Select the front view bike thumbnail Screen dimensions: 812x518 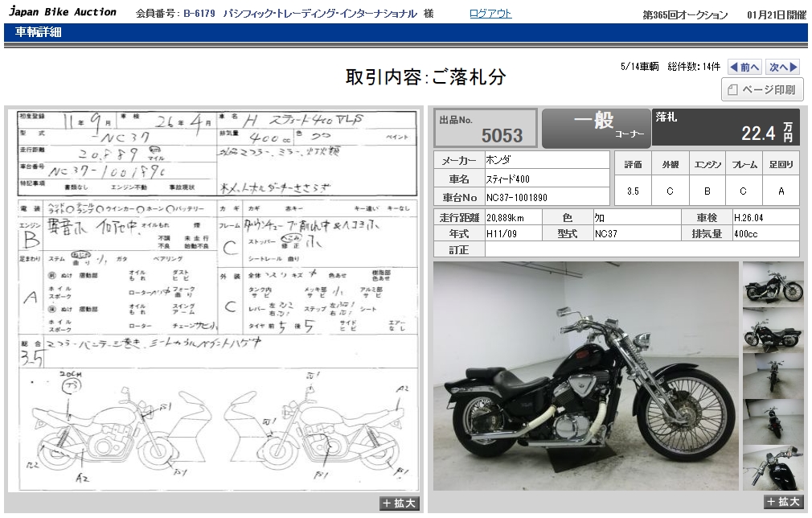click(773, 376)
